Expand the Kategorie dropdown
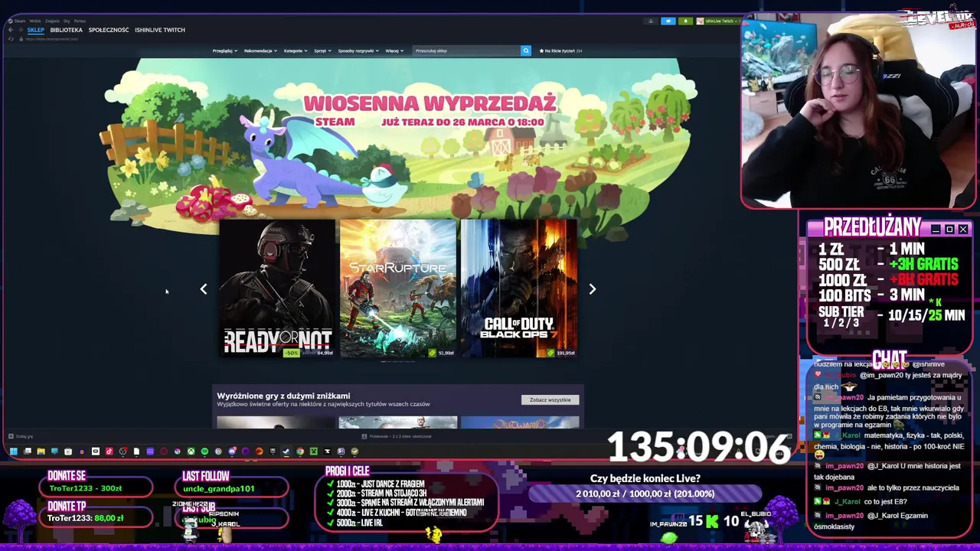980x551 pixels. coord(296,51)
